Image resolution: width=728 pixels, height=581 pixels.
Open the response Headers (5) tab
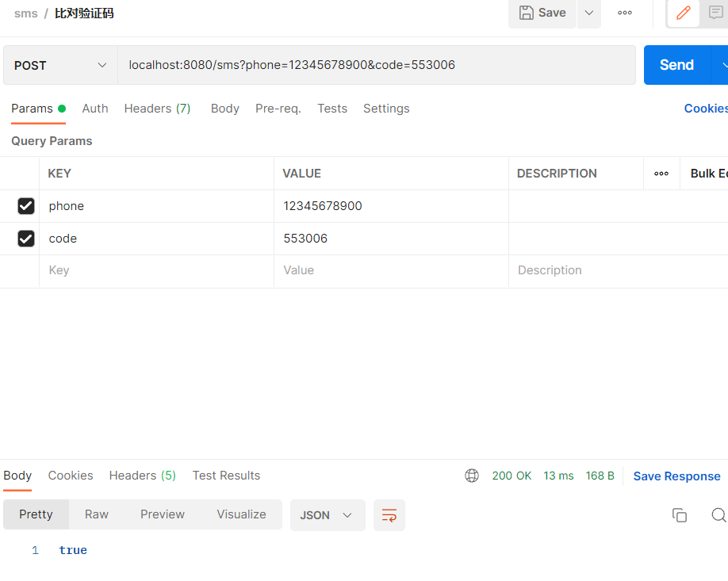pos(143,476)
